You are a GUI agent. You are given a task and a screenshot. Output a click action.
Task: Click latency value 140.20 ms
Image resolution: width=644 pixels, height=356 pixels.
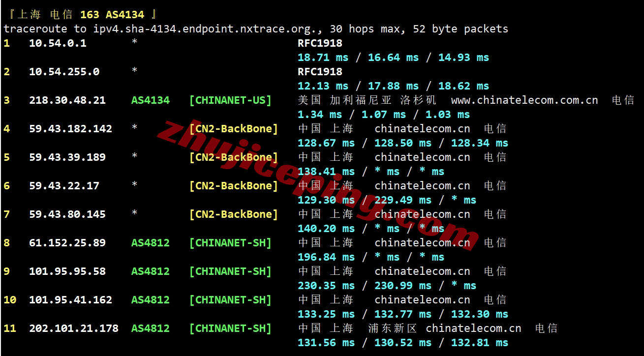(326, 229)
